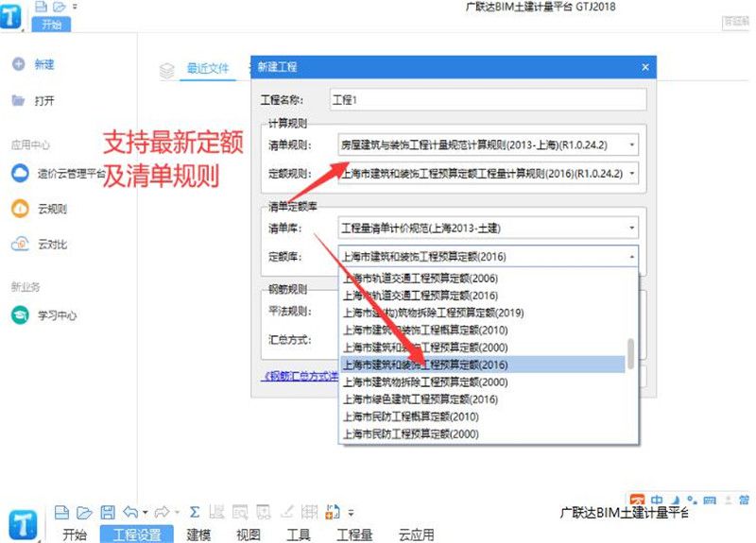Click the 工程名称 input field
The height and width of the screenshot is (543, 756).
tap(488, 100)
